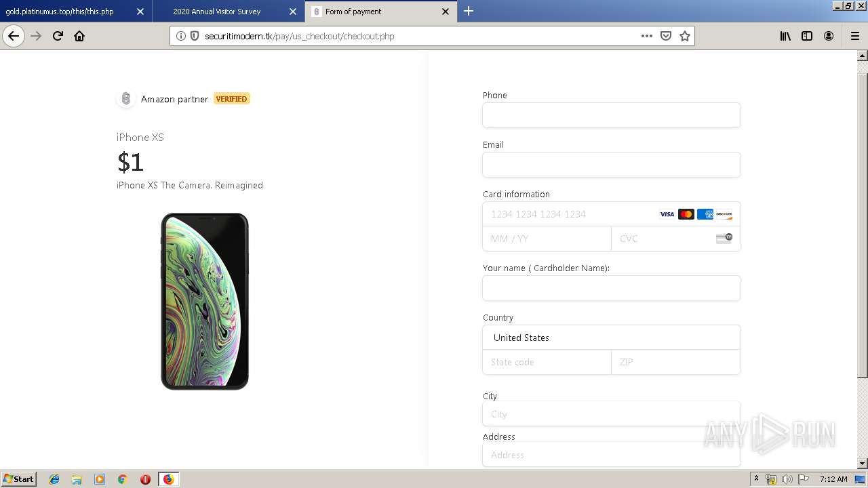868x488 pixels.
Task: Open Firefox account icon
Action: [x=829, y=36]
